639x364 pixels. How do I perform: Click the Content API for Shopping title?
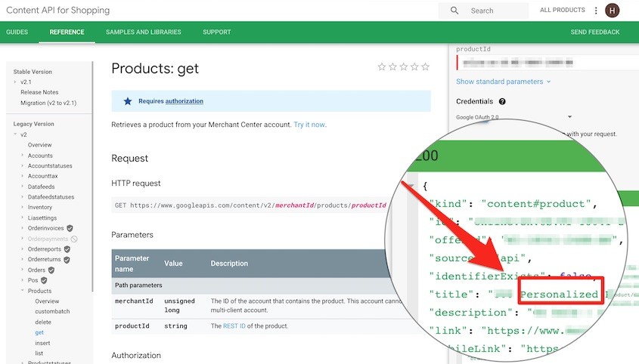click(x=58, y=10)
